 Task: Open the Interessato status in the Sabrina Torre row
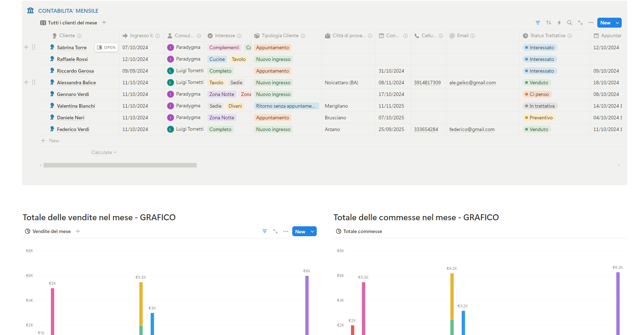pyautogui.click(x=540, y=47)
